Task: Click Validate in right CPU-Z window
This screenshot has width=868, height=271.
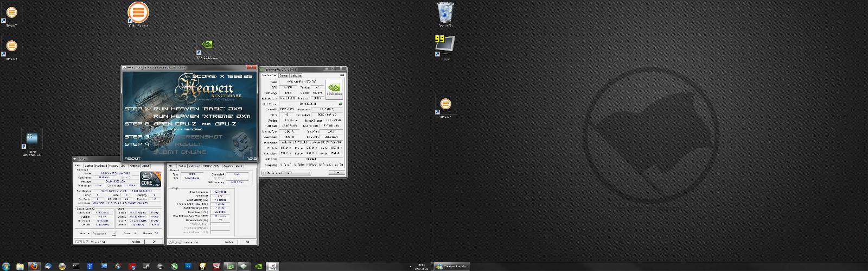Action: (x=230, y=242)
